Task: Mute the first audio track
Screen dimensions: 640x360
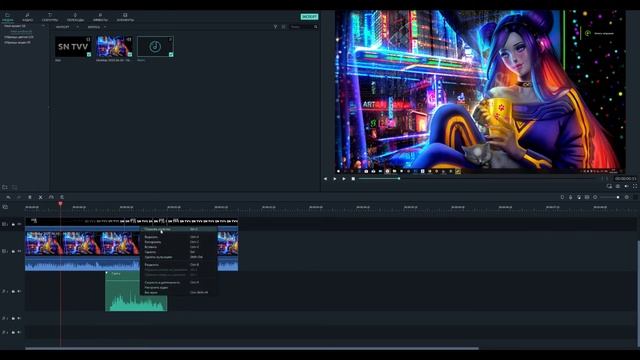Action: (x=19, y=291)
